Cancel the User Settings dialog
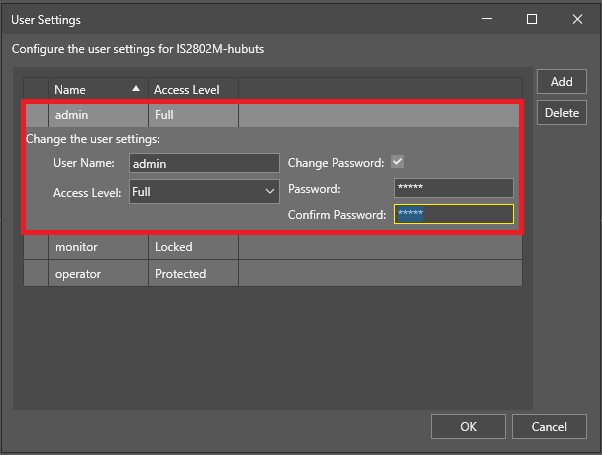 (549, 426)
